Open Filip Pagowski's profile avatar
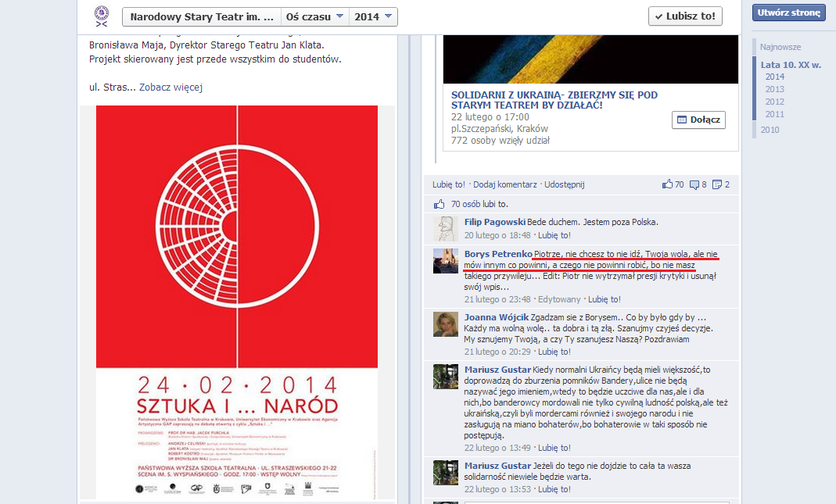The image size is (836, 504). tap(446, 229)
